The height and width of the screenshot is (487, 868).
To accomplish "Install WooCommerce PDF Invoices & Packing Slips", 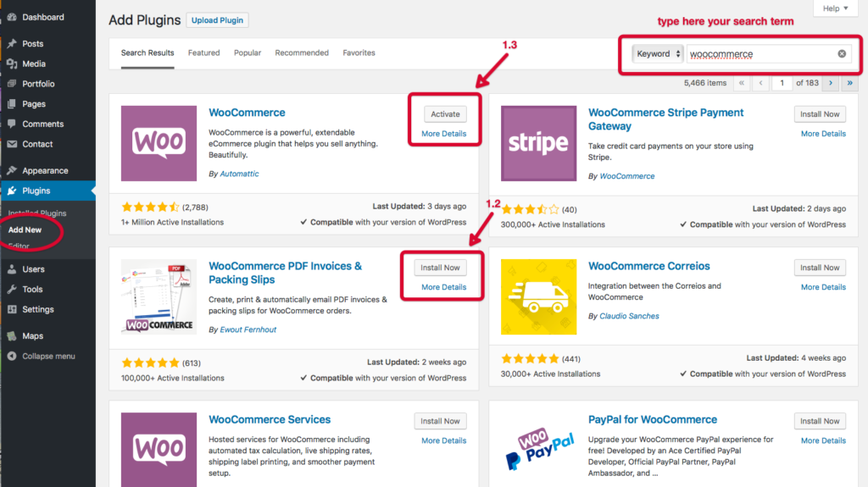I will 440,268.
